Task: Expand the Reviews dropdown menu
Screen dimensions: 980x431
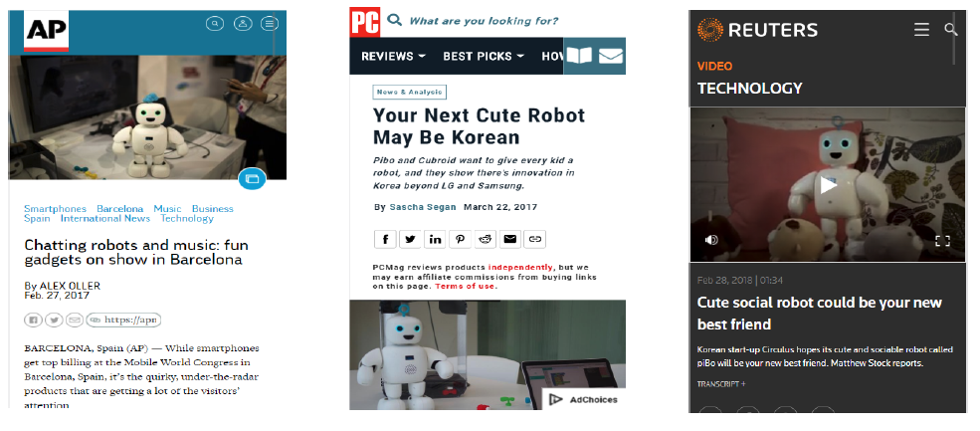Action: tap(393, 57)
